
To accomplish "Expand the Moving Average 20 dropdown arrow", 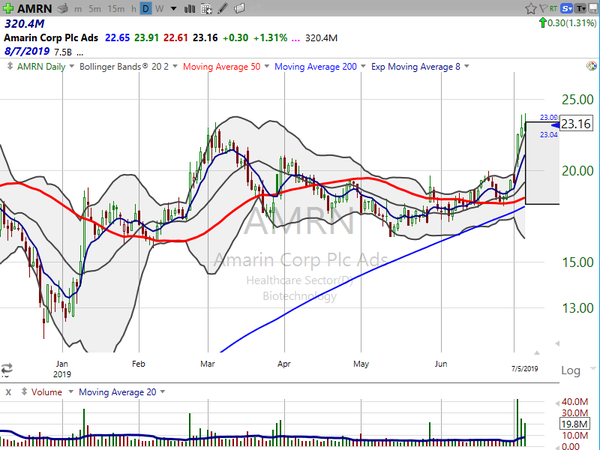I will pos(163,392).
